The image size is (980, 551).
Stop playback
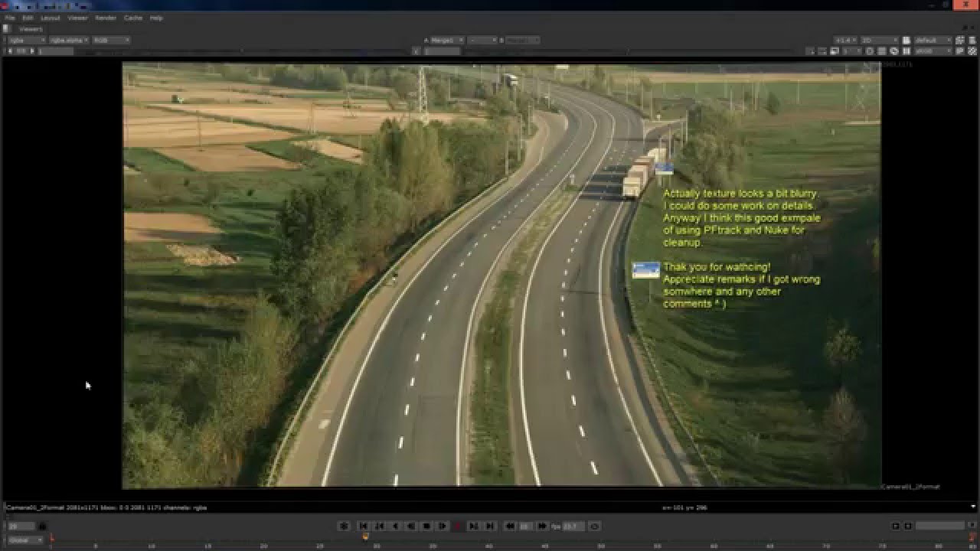[426, 526]
